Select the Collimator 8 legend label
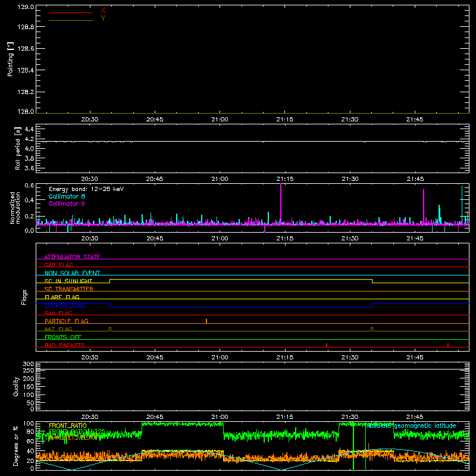This screenshot has width=476, height=476. 67,196
